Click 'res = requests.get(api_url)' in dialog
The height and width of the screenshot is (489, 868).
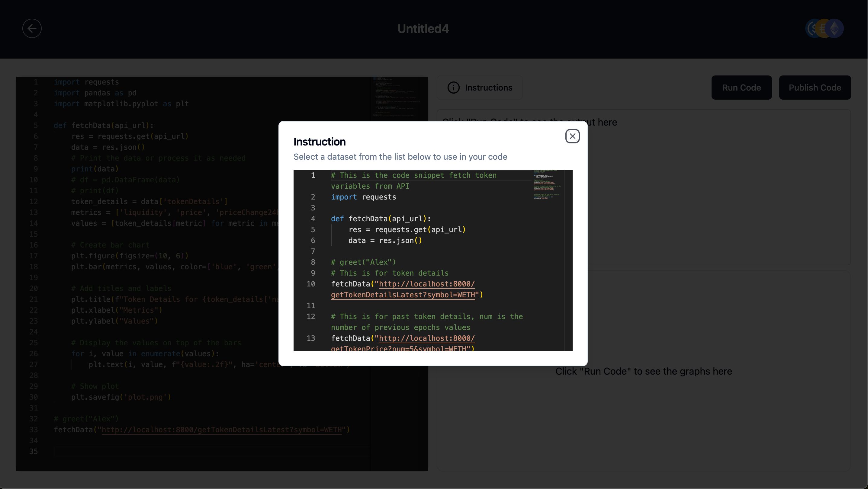407,230
